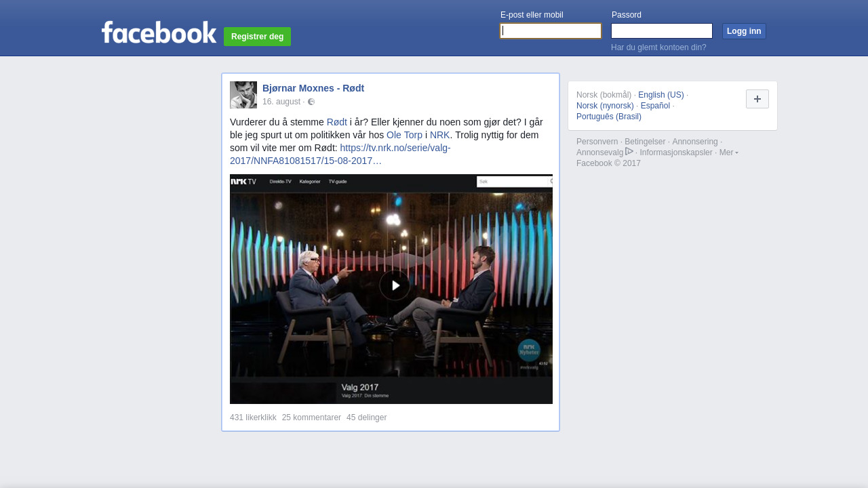This screenshot has width=868, height=488.
Task: View 431 likerklikk on the post
Action: (253, 418)
